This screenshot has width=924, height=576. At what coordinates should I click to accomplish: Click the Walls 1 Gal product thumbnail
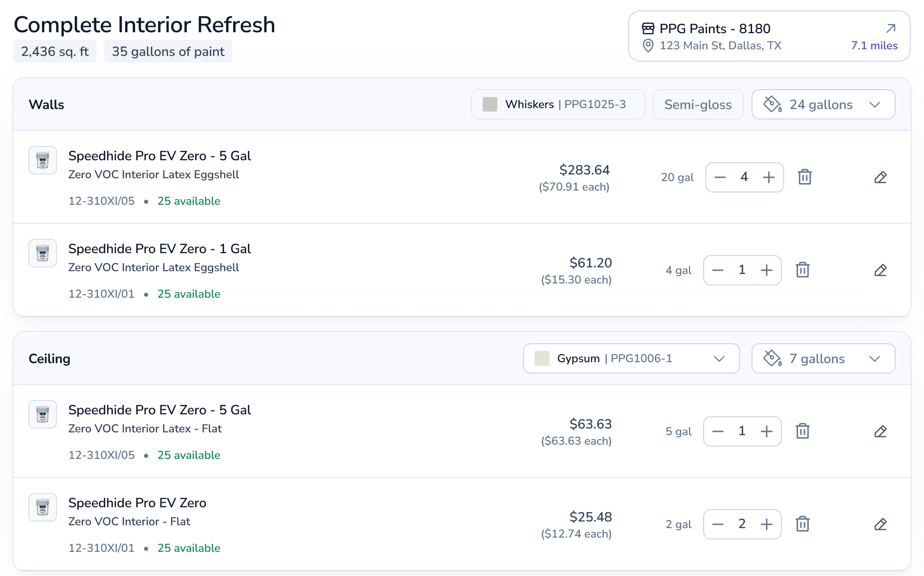(43, 253)
